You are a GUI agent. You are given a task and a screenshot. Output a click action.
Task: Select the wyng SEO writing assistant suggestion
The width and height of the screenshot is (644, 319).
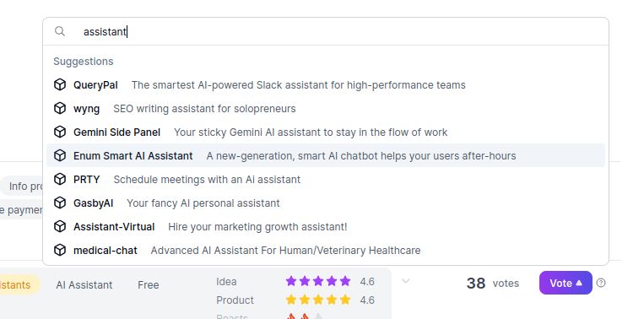coord(325,108)
